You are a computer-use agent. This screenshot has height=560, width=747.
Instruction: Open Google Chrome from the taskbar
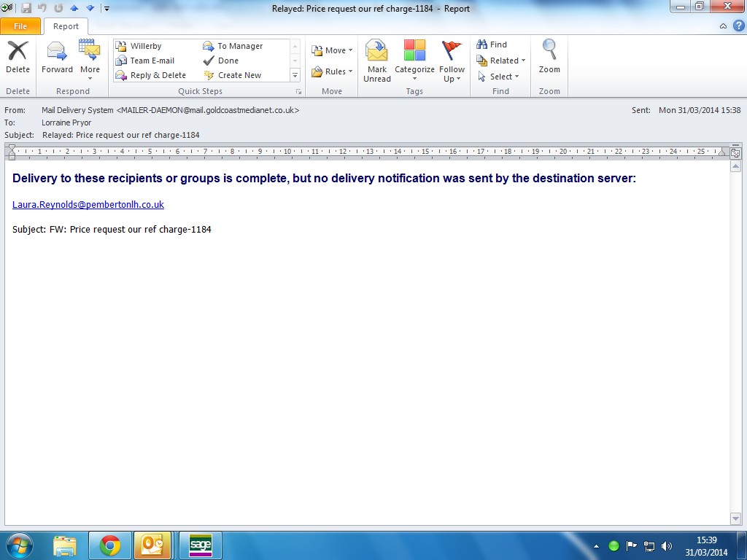[110, 545]
